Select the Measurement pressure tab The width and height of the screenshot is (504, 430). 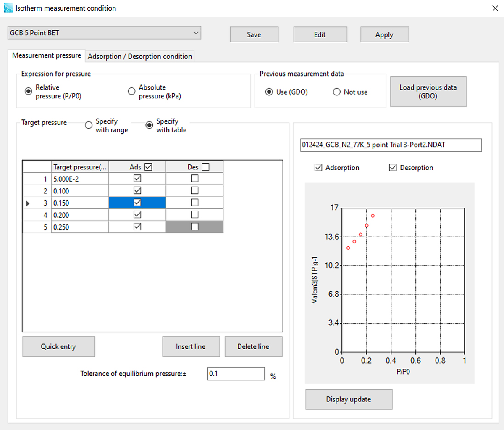coord(47,55)
